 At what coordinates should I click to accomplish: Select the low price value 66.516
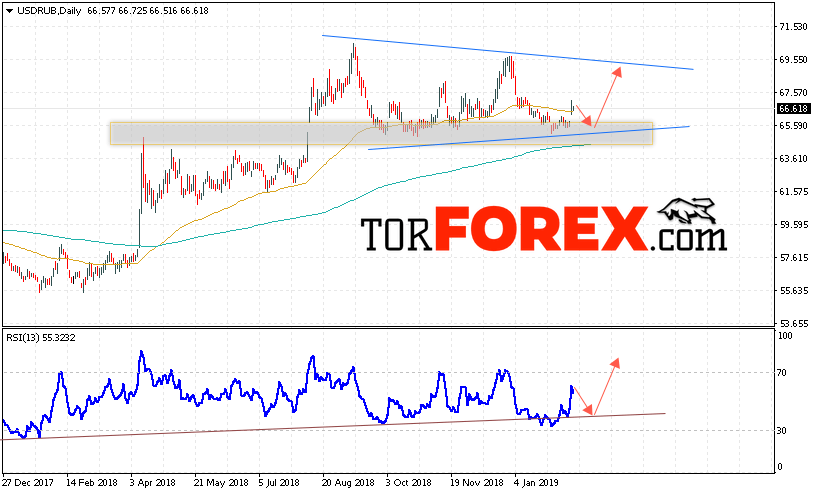pos(163,10)
